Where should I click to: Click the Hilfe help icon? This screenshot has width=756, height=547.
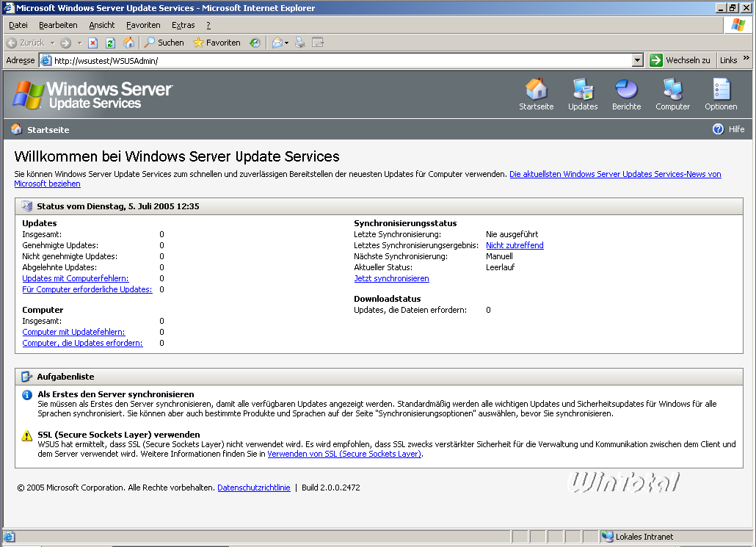pos(719,129)
